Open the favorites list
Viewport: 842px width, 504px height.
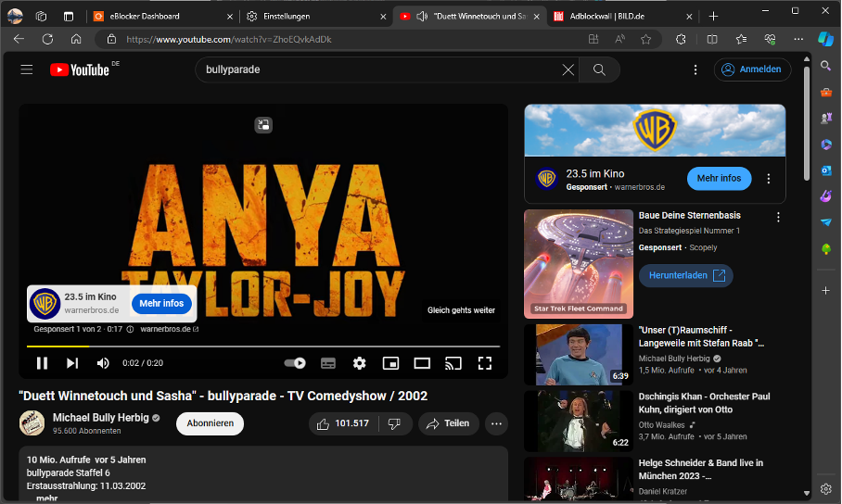tap(741, 39)
